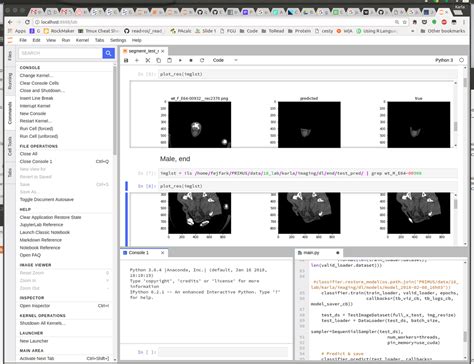Click the browser address bar showing localhost
The image size is (474, 364).
click(x=213, y=22)
